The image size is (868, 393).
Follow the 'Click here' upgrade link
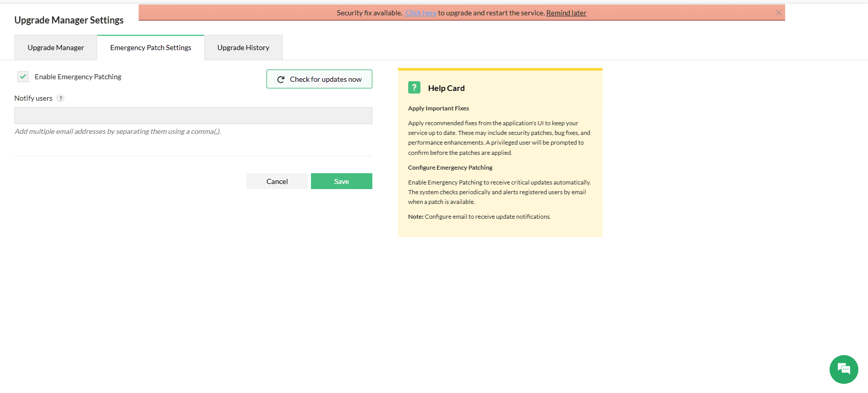(x=421, y=13)
